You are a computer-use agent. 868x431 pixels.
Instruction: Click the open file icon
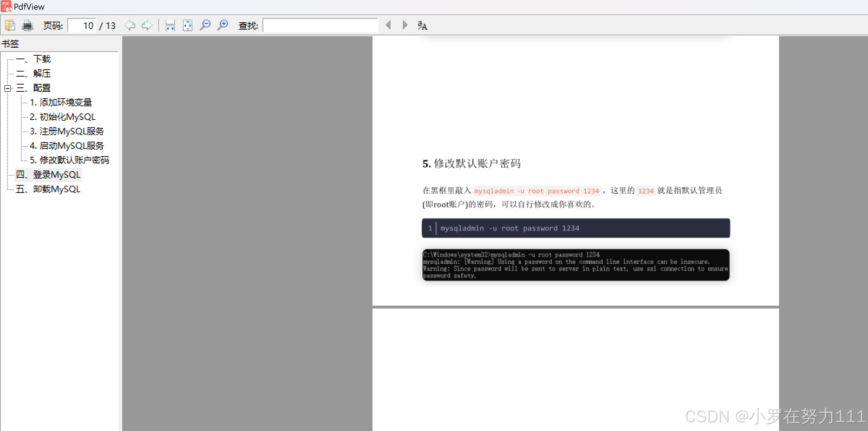[x=10, y=25]
